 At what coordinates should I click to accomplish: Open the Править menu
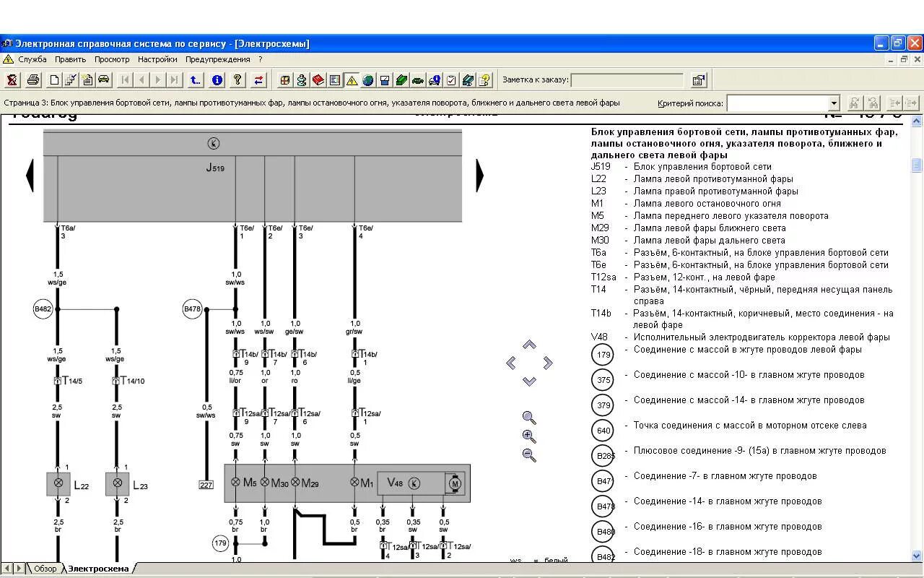click(x=70, y=59)
